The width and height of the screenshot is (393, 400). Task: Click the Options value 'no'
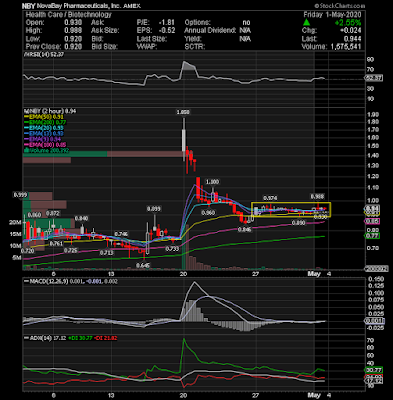pos(246,23)
